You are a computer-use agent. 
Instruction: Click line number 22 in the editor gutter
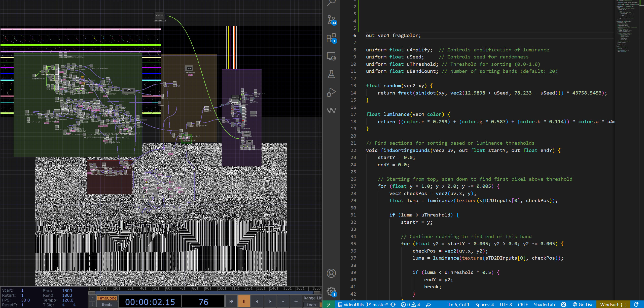click(x=353, y=150)
